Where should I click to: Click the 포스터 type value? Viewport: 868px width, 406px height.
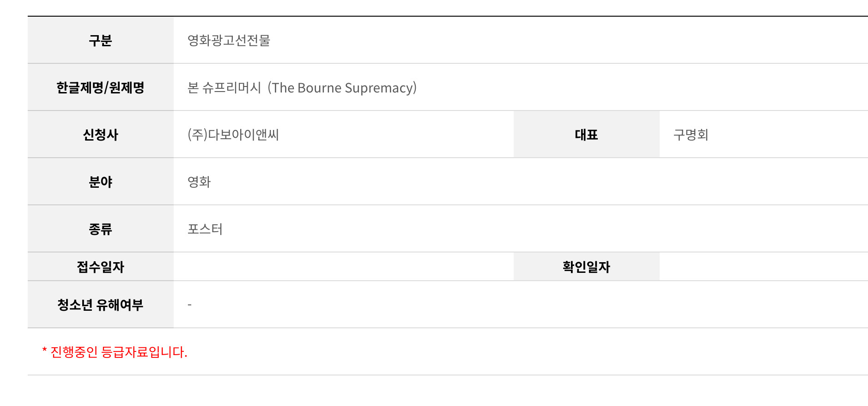[x=205, y=229]
